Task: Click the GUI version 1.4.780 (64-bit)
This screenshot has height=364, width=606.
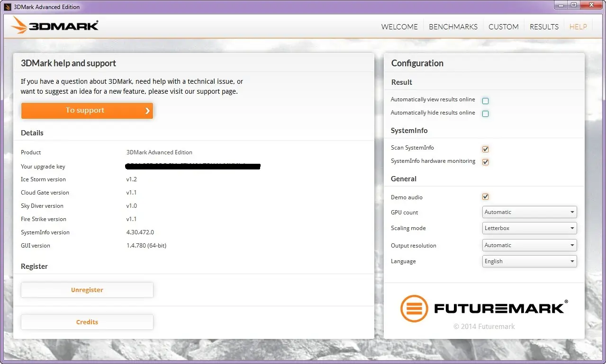Action: coord(146,246)
